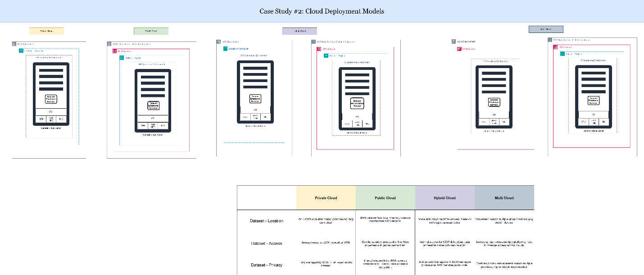Select the OS cell in the Public Cloud server
Image resolution: width=644 pixels, height=275 pixels.
(x=153, y=118)
